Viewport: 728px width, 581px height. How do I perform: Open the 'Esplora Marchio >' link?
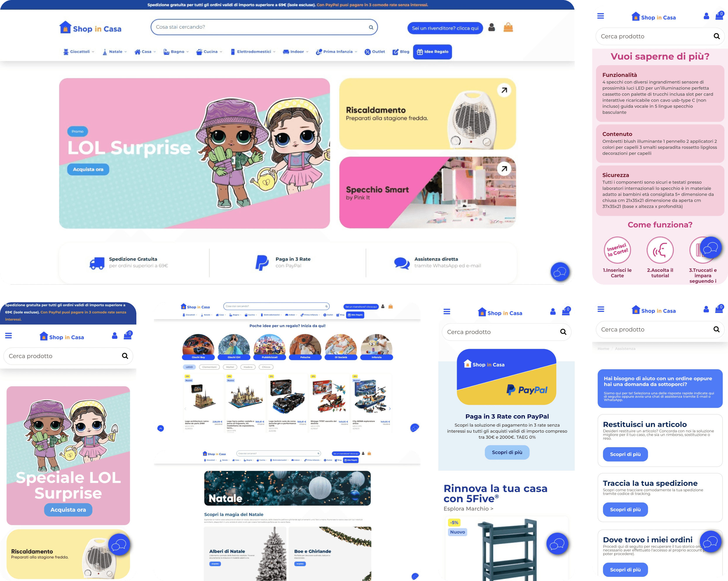[x=468, y=509]
